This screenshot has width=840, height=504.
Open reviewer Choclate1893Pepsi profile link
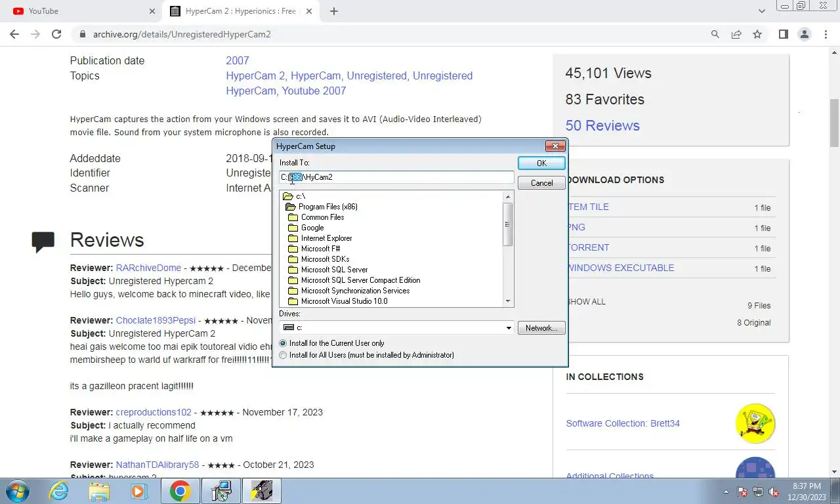156,320
